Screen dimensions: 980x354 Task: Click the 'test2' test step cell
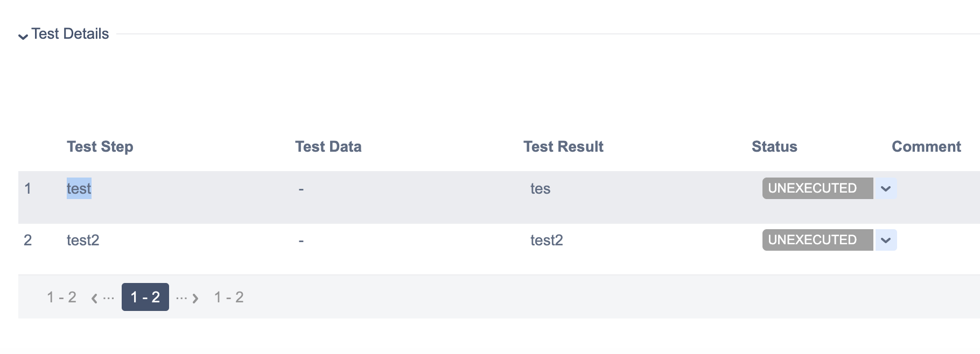pos(83,240)
